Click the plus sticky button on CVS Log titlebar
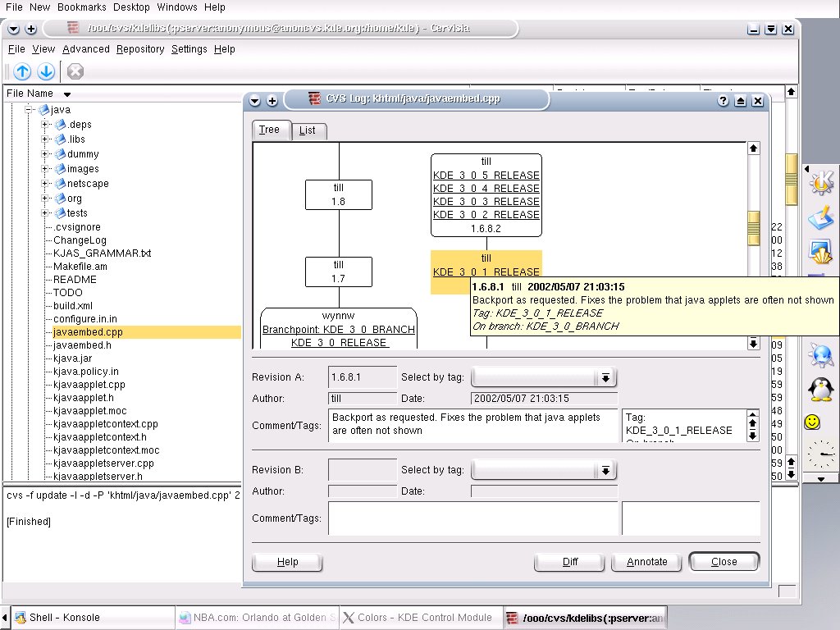Image resolution: width=840 pixels, height=630 pixels. 272,101
